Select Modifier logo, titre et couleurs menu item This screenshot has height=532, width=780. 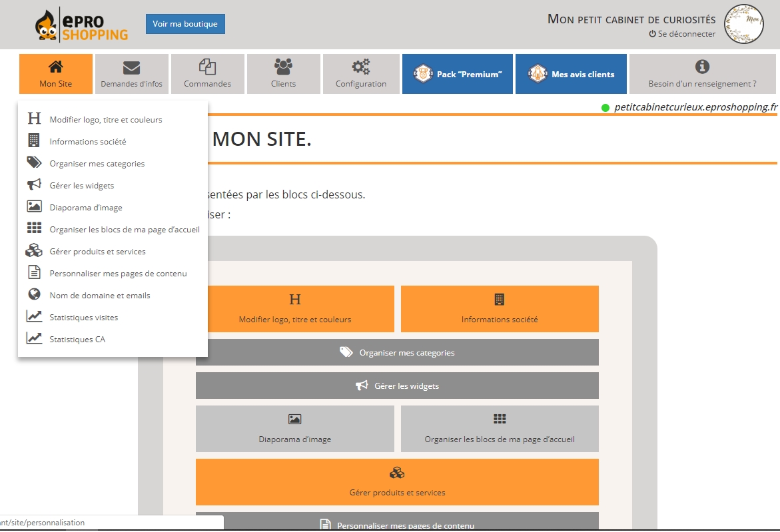[x=105, y=120]
